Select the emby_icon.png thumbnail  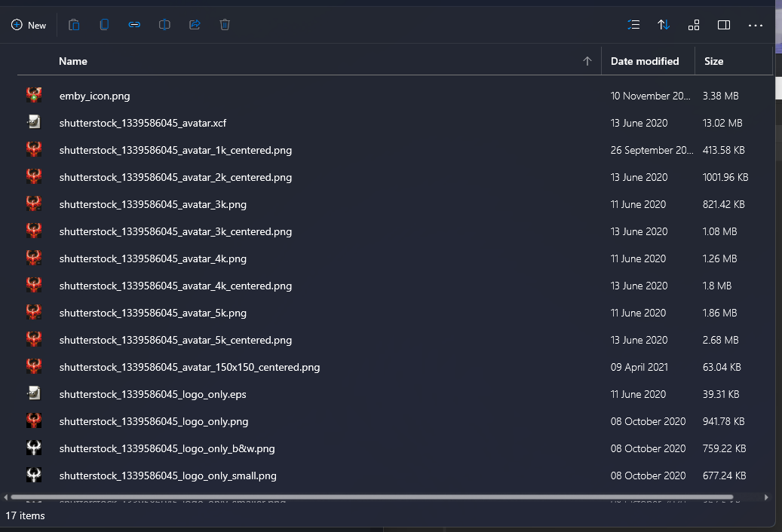point(34,95)
